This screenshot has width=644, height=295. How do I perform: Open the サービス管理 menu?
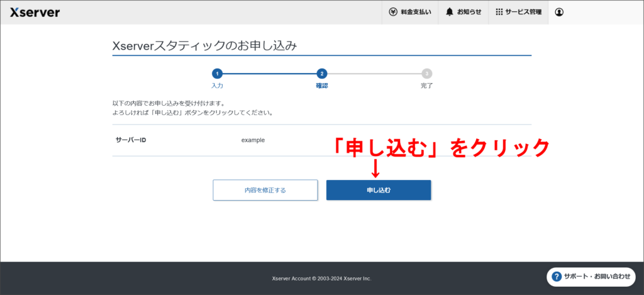(518, 13)
